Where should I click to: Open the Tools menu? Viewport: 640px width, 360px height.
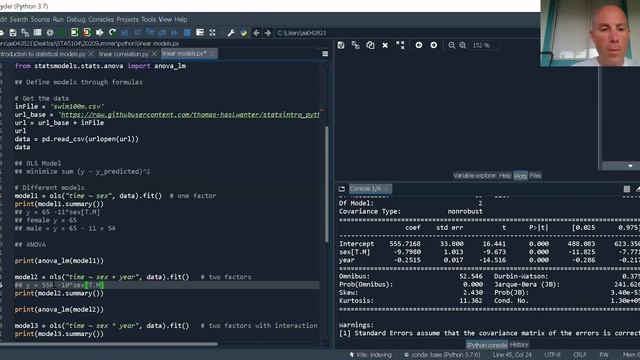(149, 19)
